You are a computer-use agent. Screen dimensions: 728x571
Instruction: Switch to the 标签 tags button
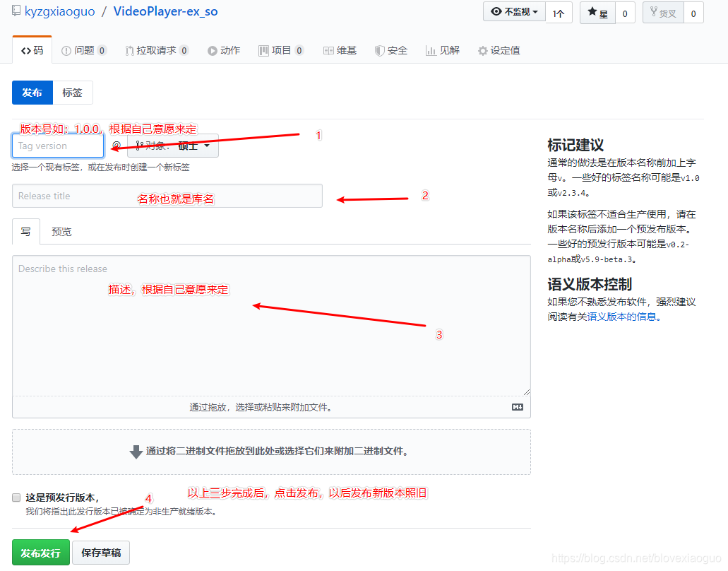(73, 93)
